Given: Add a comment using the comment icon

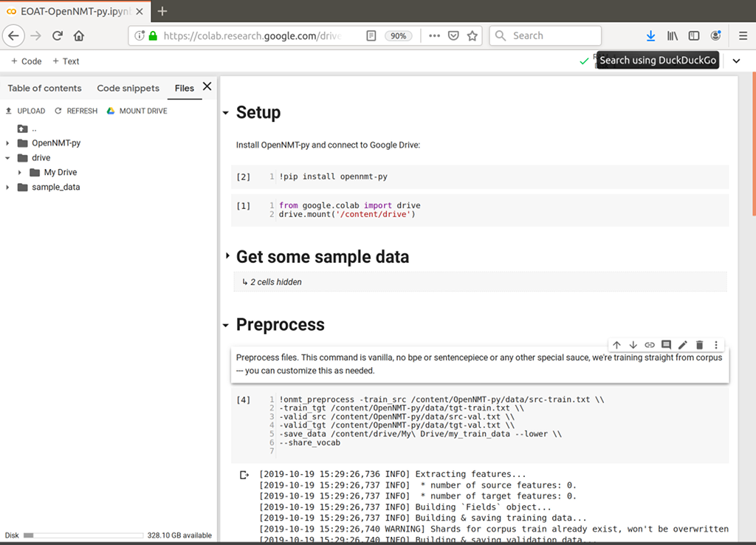Looking at the screenshot, I should 667,345.
